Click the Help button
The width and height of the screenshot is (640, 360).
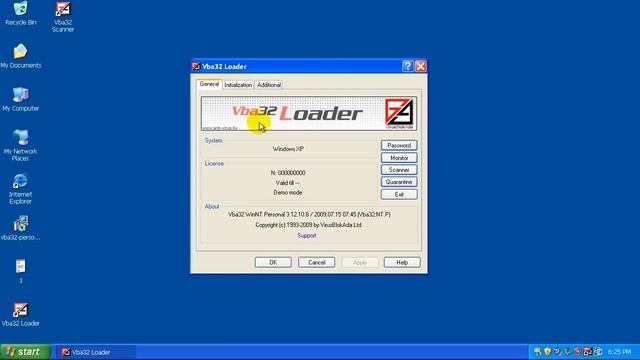point(402,262)
